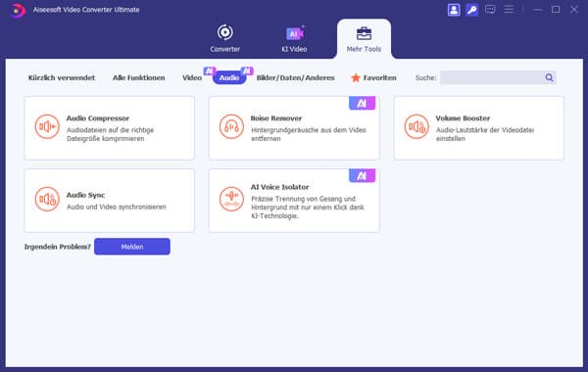Select the Audio category filter
588x372 pixels.
point(229,78)
